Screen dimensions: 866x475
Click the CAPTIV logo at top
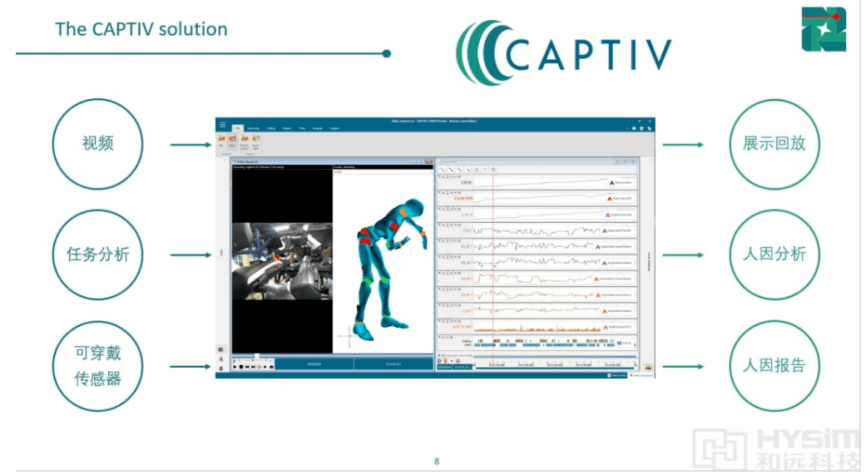[563, 53]
